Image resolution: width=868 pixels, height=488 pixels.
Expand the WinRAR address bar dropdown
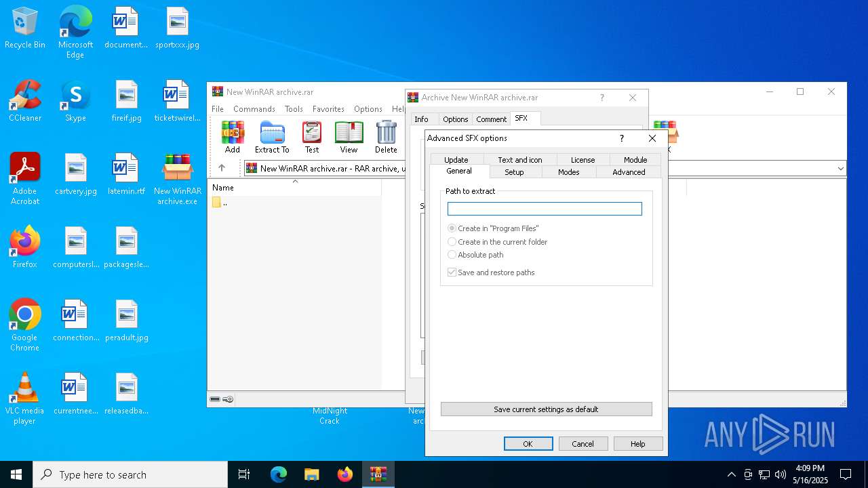click(x=840, y=168)
